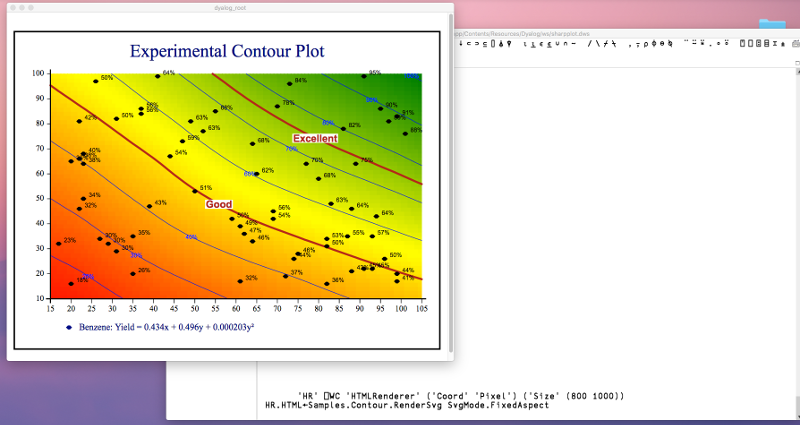Click the 51% data point label
Viewport: 800px width, 425px height.
tap(206, 188)
